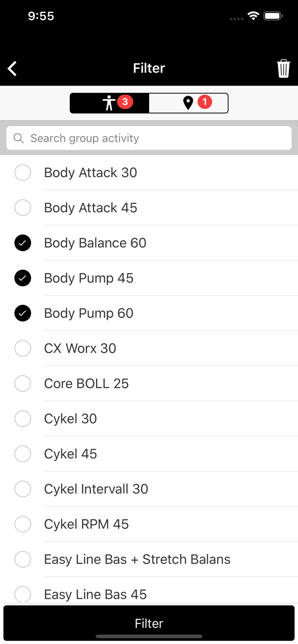Uncheck Body Pump 45
This screenshot has width=298, height=644.
(23, 278)
